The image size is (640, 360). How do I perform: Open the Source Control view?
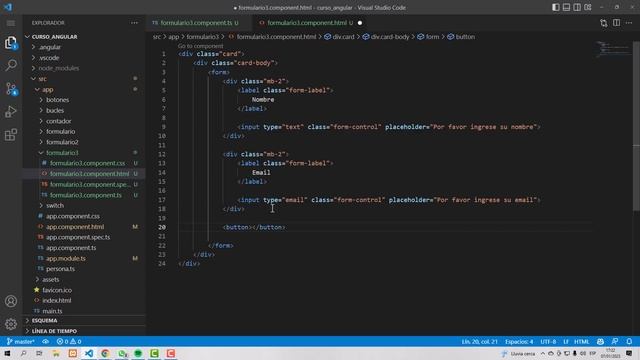click(x=11, y=89)
